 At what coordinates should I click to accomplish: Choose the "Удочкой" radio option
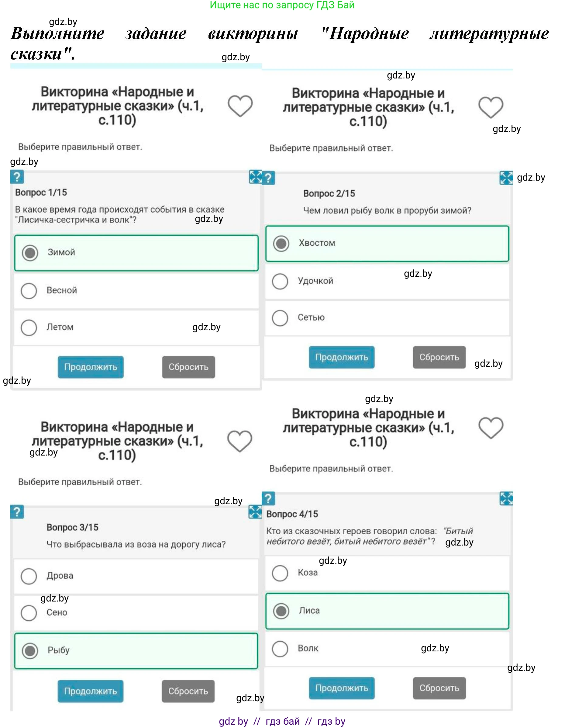(280, 281)
